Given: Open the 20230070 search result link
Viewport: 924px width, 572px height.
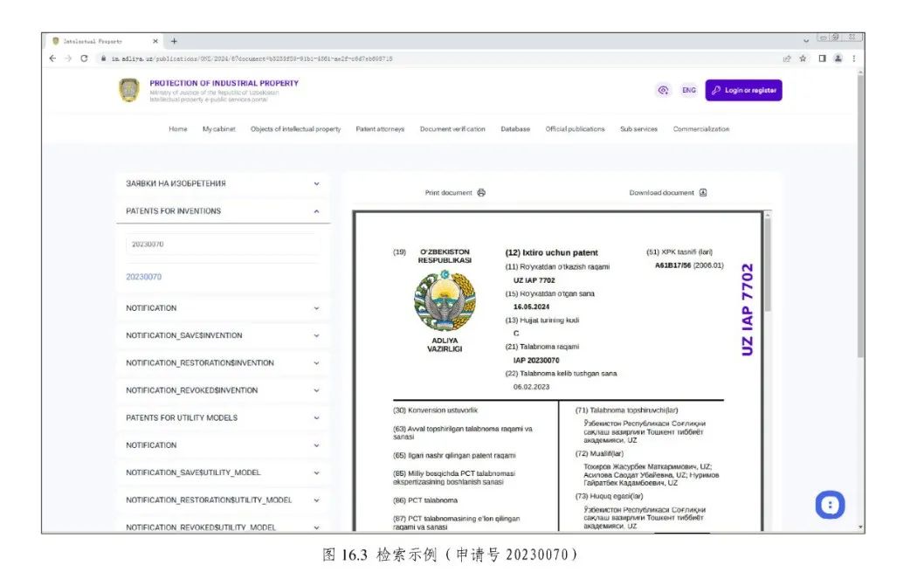Looking at the screenshot, I should click(x=144, y=277).
